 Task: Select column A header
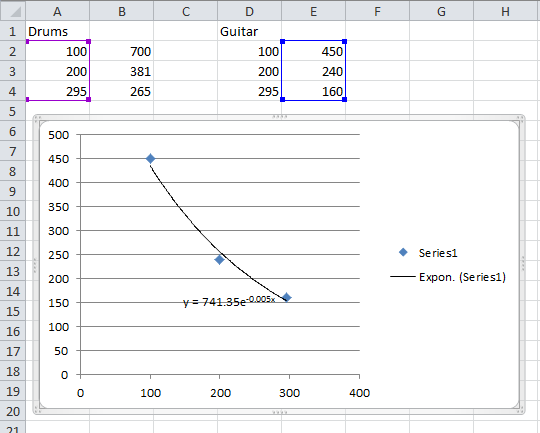coord(58,11)
